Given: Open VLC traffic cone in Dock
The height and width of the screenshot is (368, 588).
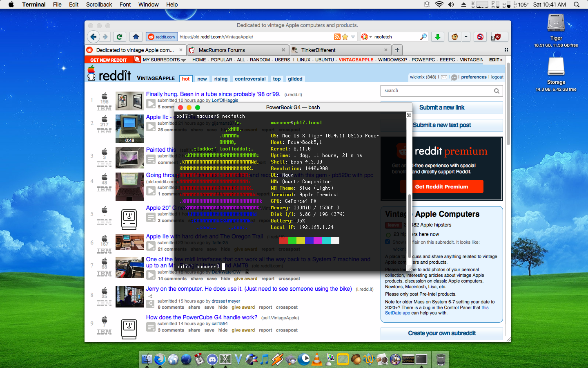Looking at the screenshot, I should (x=317, y=359).
